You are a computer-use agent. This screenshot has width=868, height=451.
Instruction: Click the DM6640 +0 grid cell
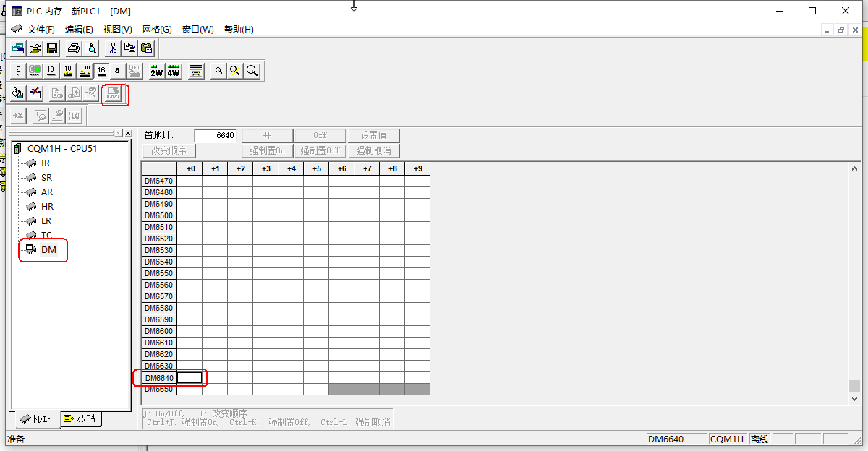190,378
